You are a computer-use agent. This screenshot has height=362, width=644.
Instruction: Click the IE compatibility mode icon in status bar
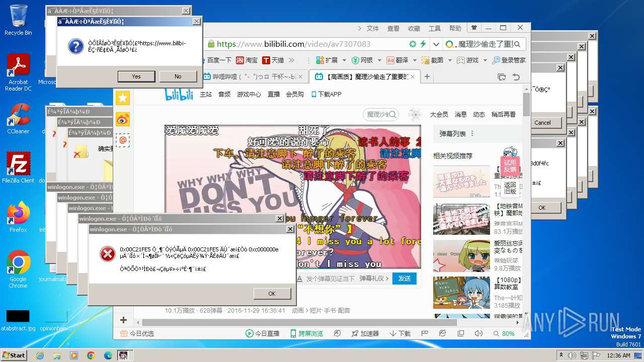click(x=442, y=333)
